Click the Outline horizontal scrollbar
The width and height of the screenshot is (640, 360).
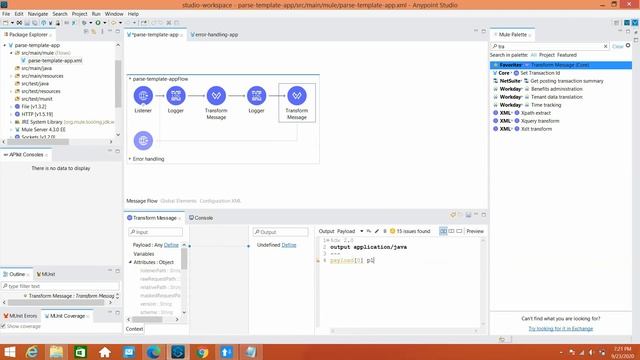(x=56, y=302)
